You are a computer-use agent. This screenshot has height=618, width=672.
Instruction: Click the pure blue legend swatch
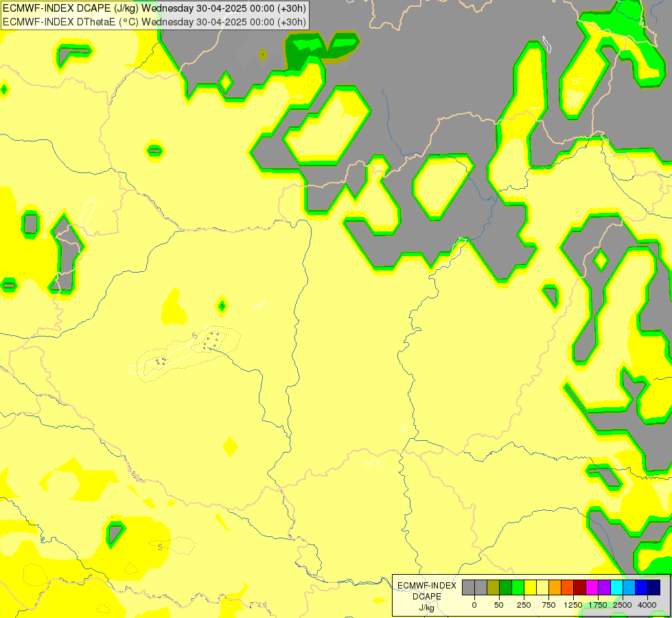[642, 588]
